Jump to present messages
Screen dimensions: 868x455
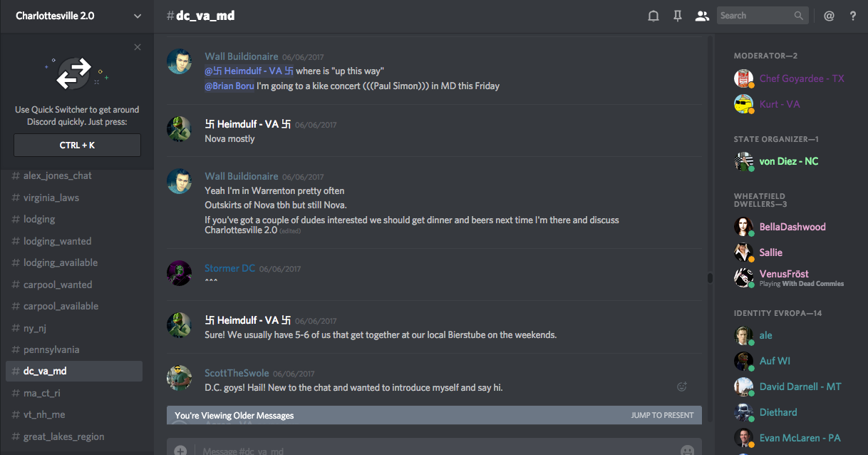coord(662,415)
